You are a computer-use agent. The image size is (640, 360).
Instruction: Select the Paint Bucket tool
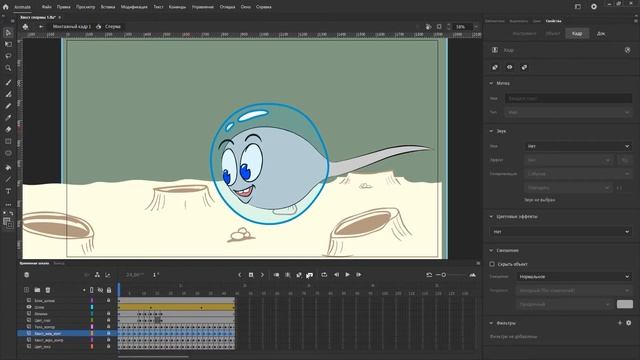8,168
